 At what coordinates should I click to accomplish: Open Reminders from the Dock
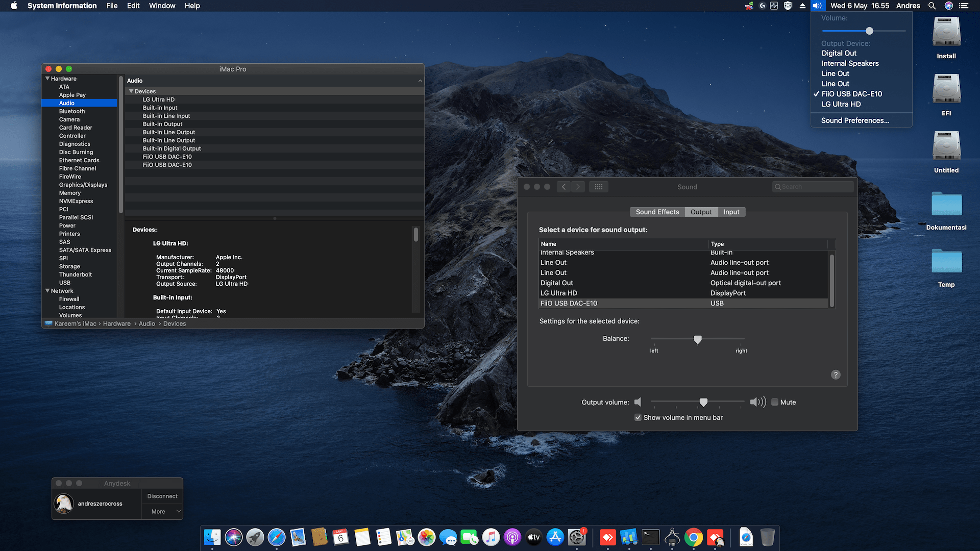[x=384, y=537]
